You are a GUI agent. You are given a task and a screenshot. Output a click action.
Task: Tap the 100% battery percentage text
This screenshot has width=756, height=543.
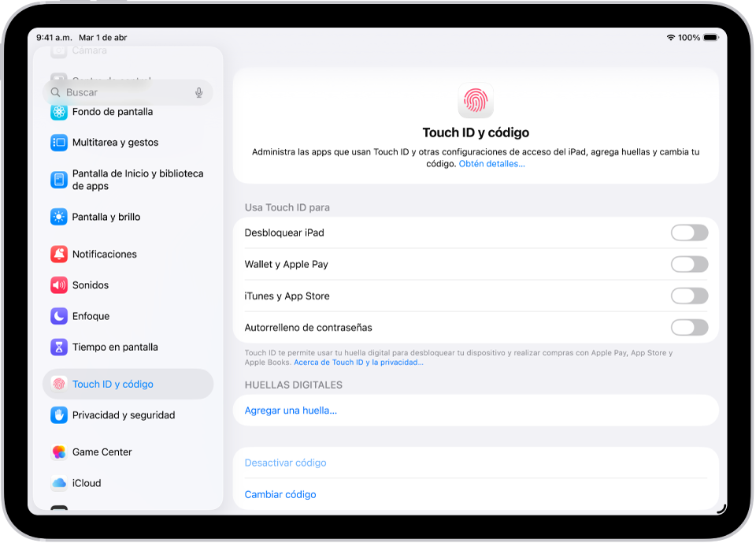point(689,38)
